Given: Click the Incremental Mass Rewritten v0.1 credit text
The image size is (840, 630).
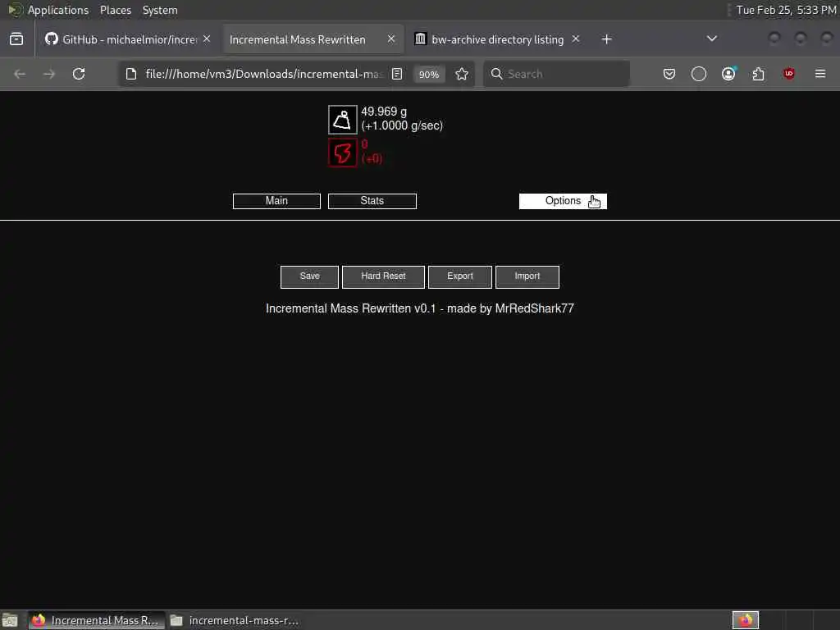Looking at the screenshot, I should click(x=419, y=308).
